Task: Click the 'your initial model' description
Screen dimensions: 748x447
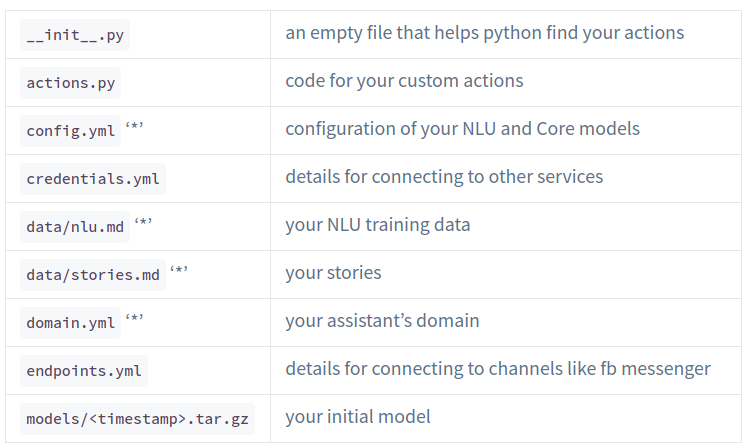Action: (357, 417)
